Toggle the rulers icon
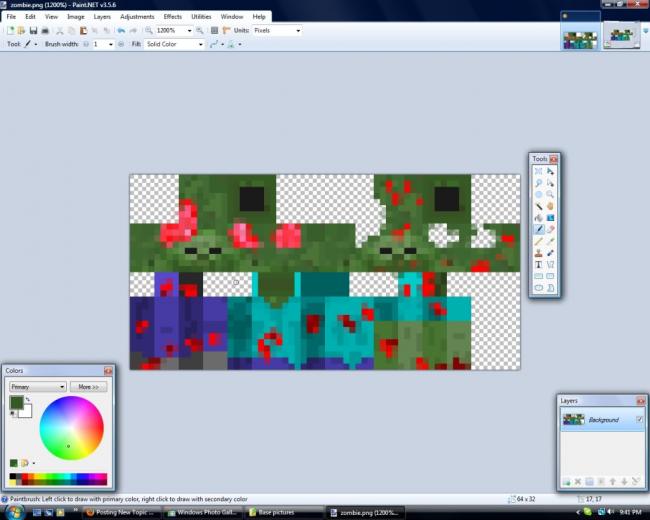The height and width of the screenshot is (520, 650). click(x=226, y=30)
